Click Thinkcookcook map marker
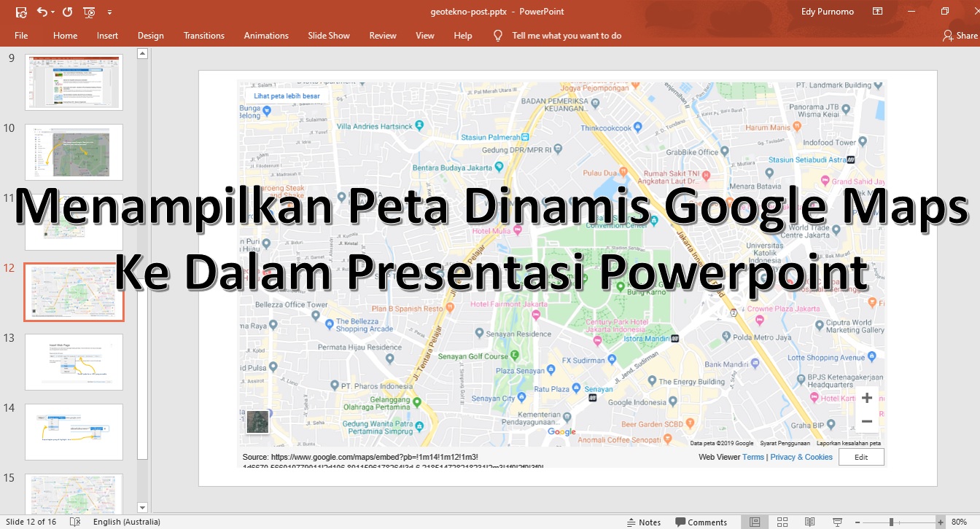 tap(638, 127)
